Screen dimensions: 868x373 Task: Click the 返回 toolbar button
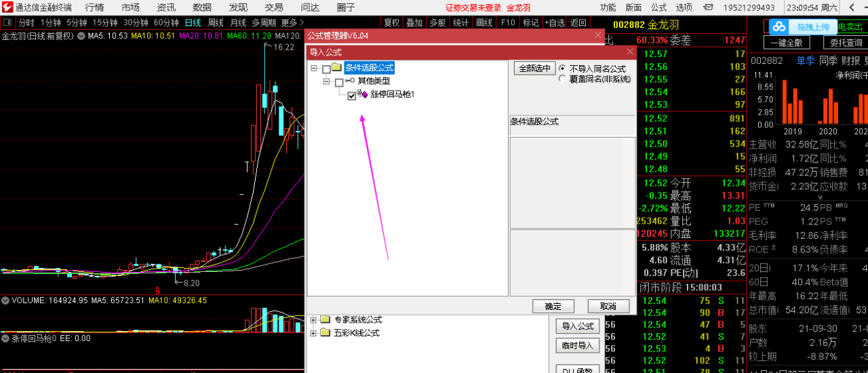point(578,22)
